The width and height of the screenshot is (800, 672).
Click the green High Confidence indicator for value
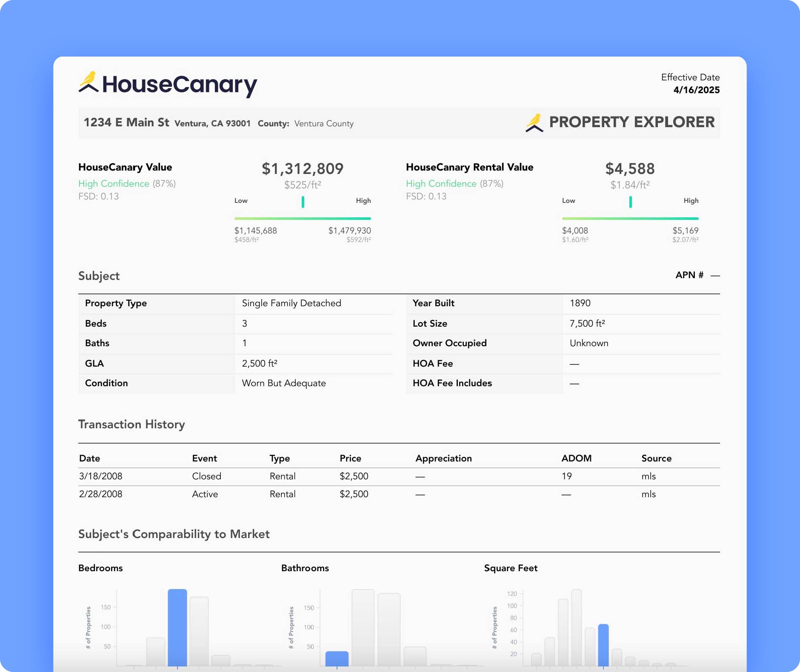(x=114, y=184)
